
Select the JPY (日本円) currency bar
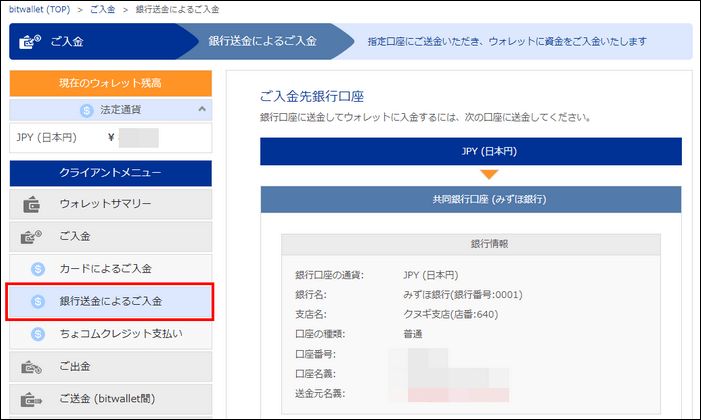click(x=471, y=152)
